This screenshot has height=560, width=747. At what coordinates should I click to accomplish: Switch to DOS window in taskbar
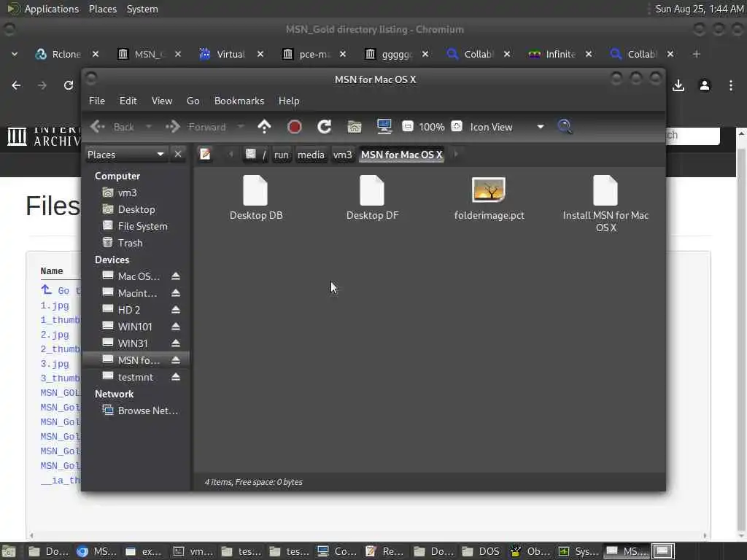(482, 551)
